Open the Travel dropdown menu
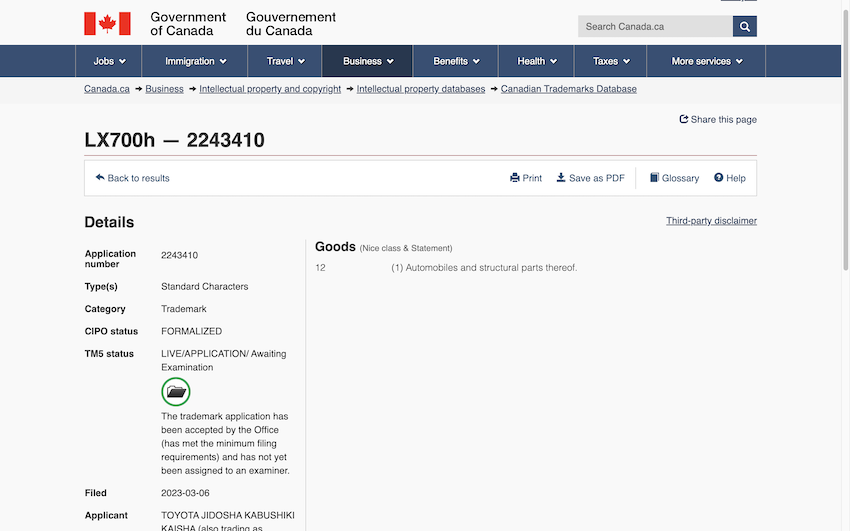Screen dimensions: 850x531 pos(285,61)
